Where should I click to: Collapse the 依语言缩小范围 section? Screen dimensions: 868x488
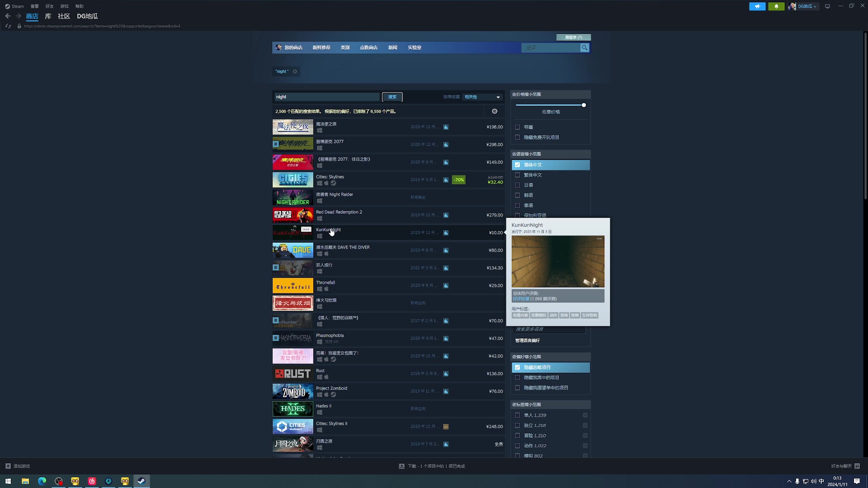click(551, 154)
